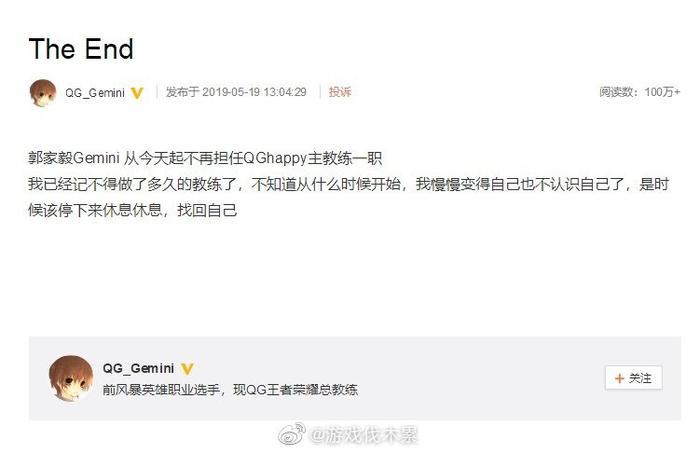Click first line mentioning 郭家毅Gemini
This screenshot has height=453, width=700.
(205, 158)
